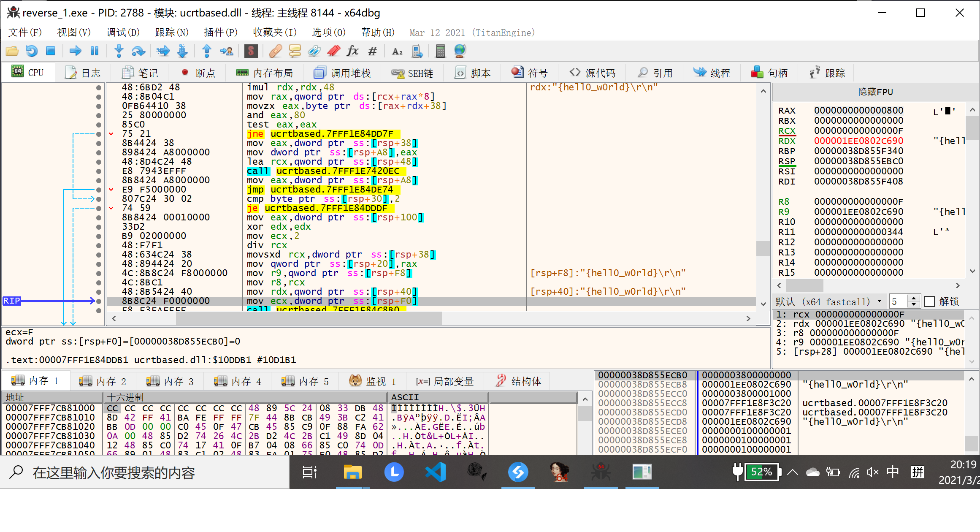Viewport: 980px width, 532px height.
Task: Click the 隐藏FPU button
Action: point(875,92)
